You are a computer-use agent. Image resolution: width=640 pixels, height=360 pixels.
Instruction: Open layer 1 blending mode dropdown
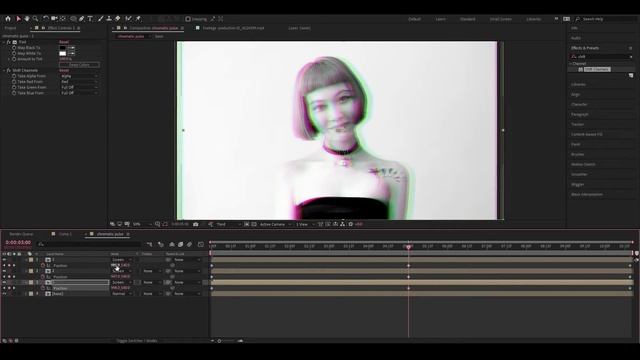122,260
